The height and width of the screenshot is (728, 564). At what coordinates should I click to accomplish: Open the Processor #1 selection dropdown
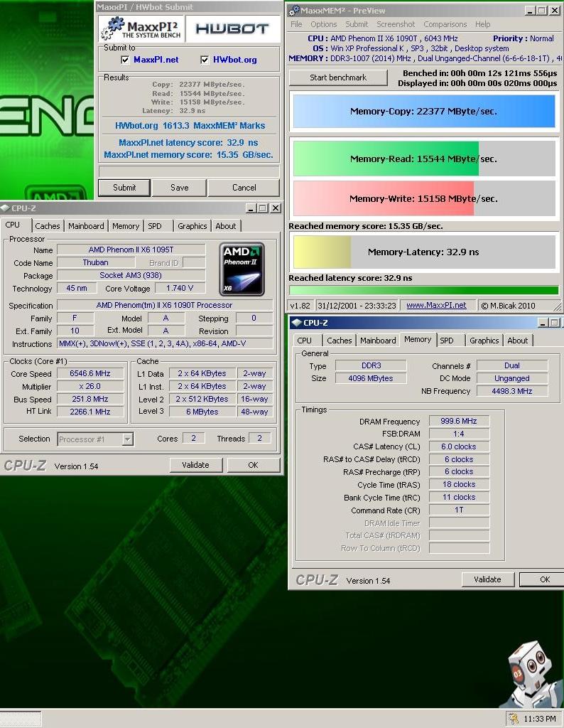(x=128, y=439)
